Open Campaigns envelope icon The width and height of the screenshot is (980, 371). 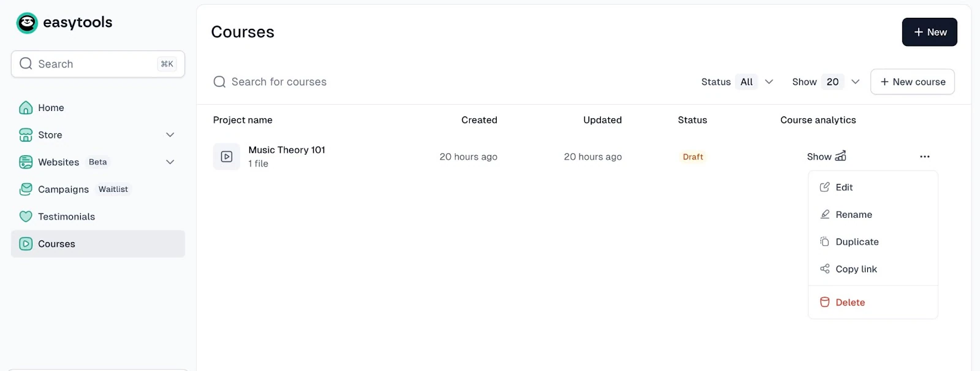point(26,189)
